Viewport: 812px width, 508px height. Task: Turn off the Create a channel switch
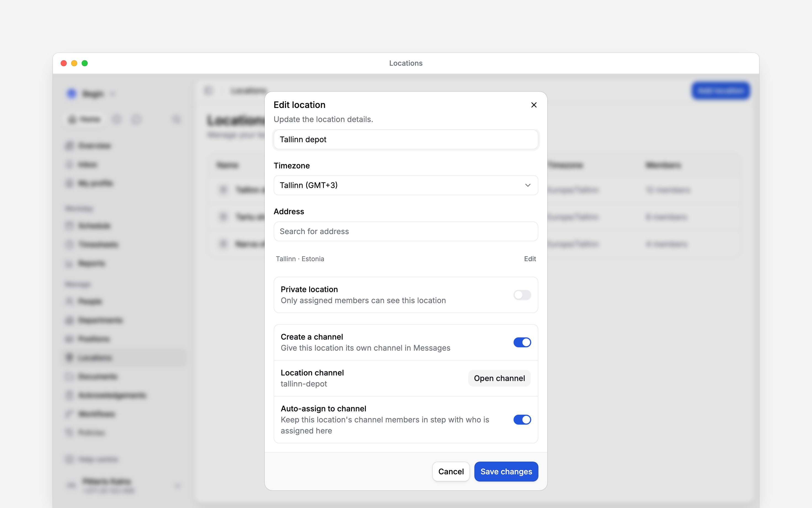point(522,342)
